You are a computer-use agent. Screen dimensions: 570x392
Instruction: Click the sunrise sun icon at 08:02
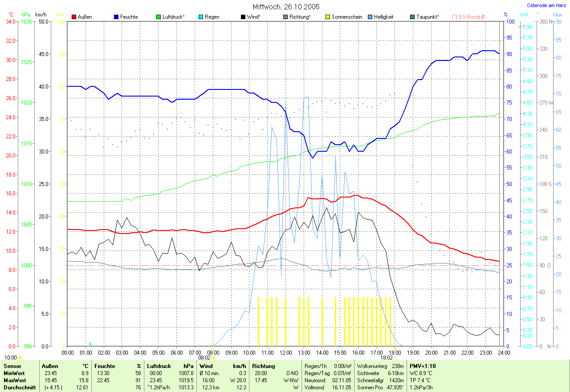pos(213,357)
